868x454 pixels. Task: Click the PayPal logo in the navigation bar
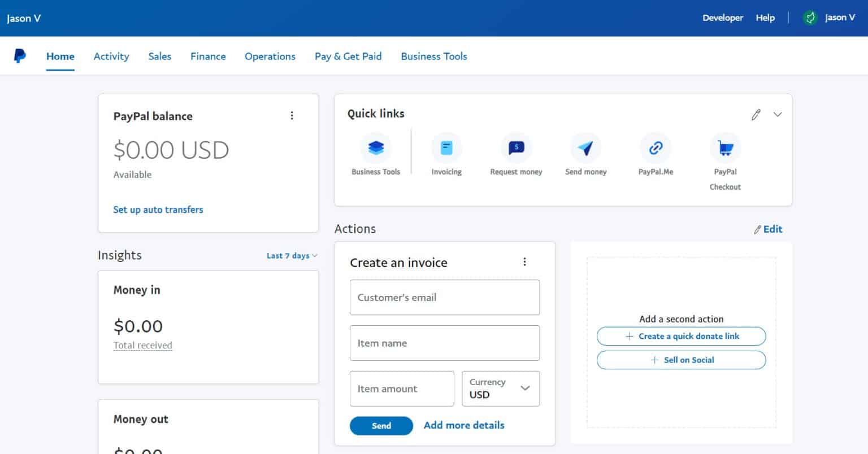pyautogui.click(x=20, y=55)
